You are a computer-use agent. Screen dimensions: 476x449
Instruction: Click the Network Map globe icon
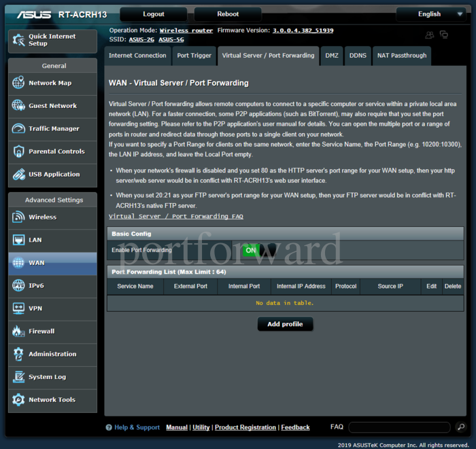click(18, 83)
